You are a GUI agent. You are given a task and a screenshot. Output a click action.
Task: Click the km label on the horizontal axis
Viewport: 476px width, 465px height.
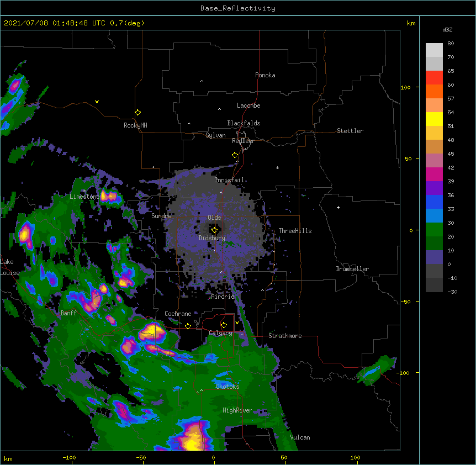pyautogui.click(x=8, y=458)
